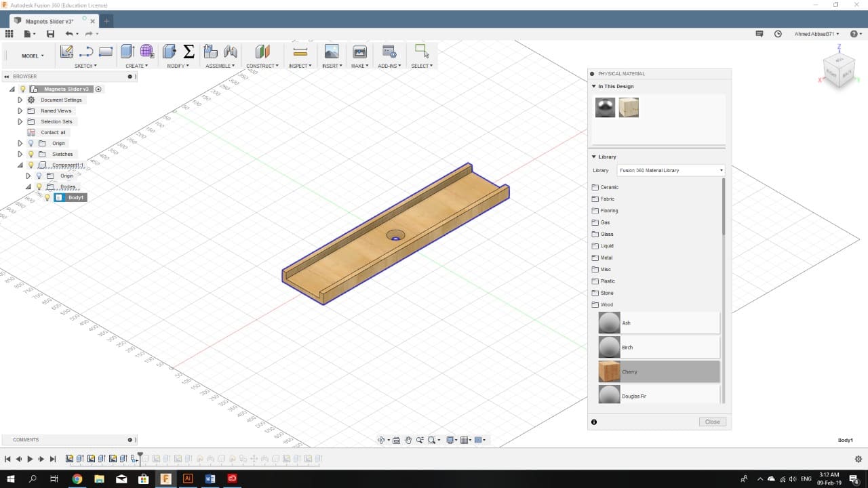Click the Pan hand icon
Viewport: 868px width, 488px height.
(x=408, y=440)
